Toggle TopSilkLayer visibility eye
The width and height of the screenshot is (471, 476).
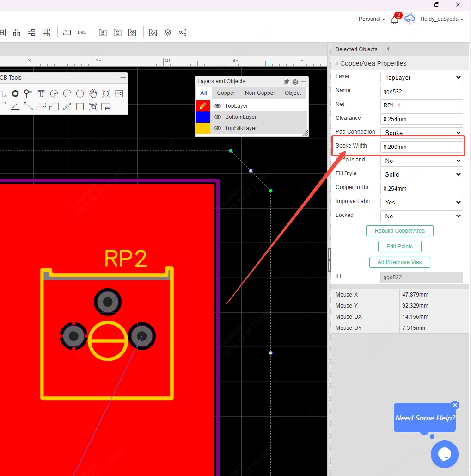click(218, 128)
